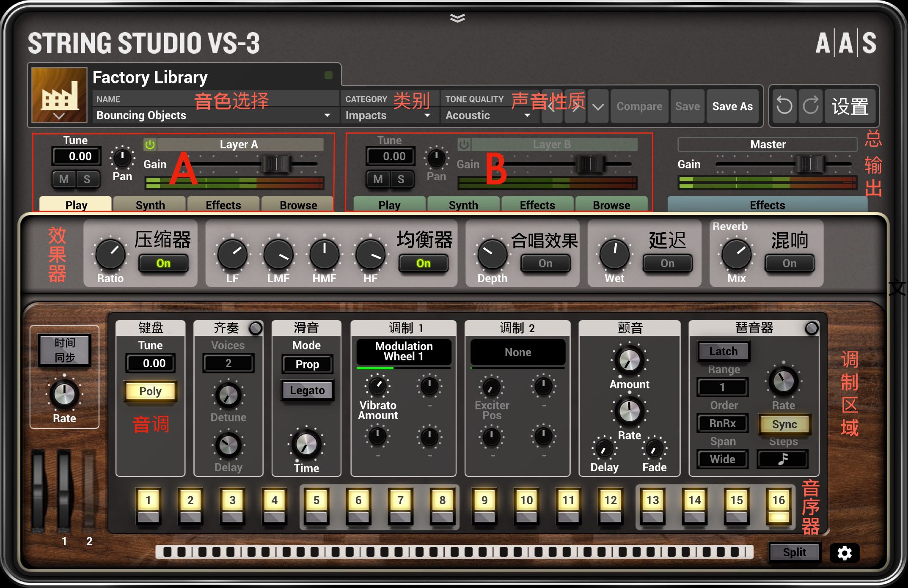The image size is (908, 588).
Task: Open modulation 1 source Modulation Wheel 1
Action: pos(404,352)
